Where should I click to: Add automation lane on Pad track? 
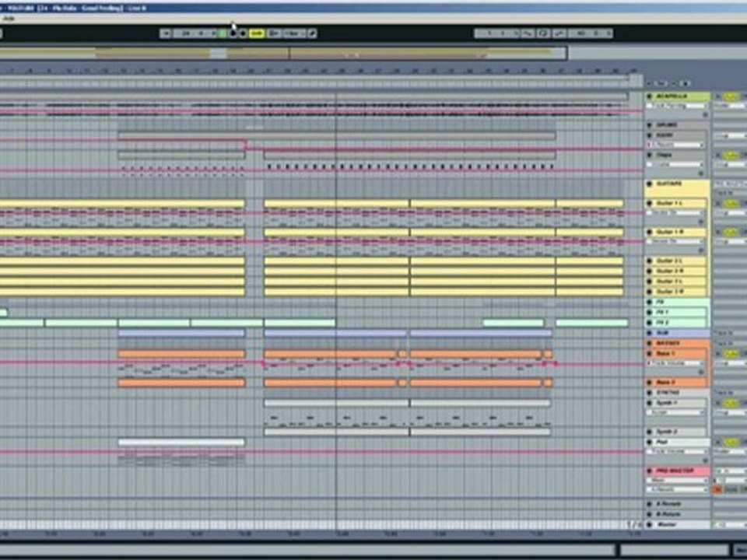pos(705,460)
